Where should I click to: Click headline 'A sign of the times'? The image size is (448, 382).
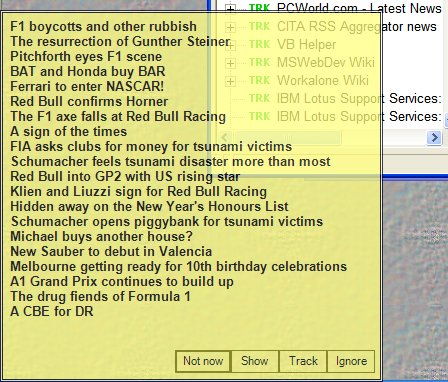[69, 131]
